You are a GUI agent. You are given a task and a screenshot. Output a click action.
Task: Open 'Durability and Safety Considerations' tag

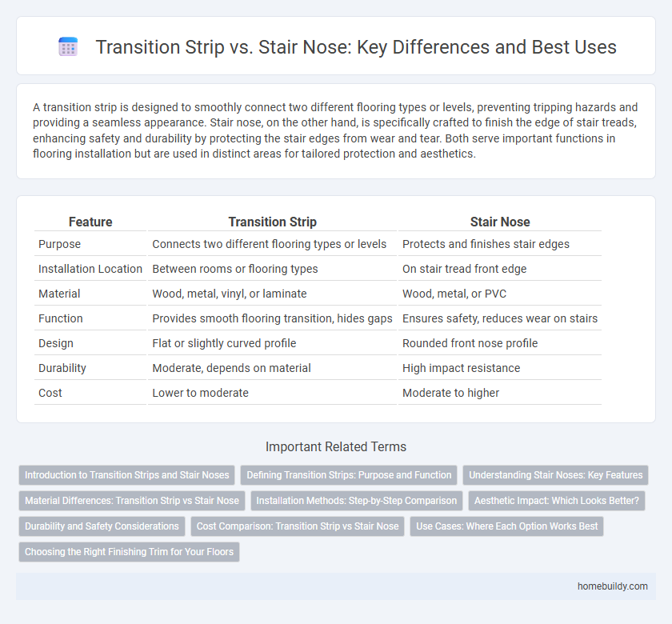[102, 526]
